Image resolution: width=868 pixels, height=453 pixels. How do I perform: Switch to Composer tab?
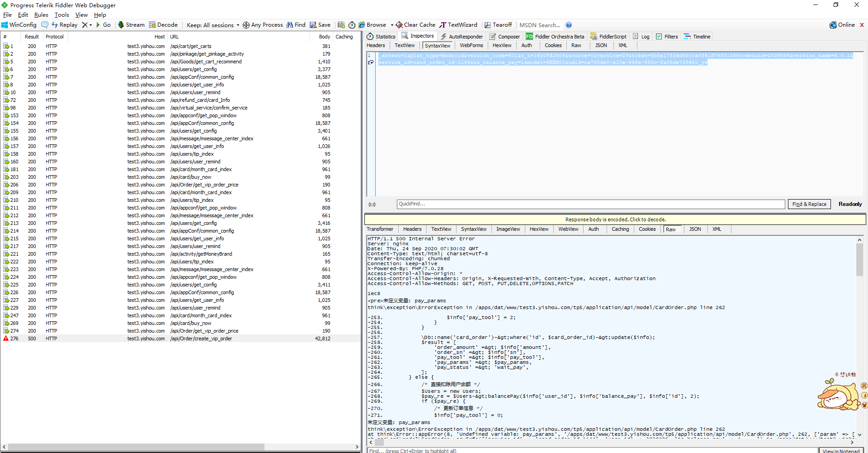pyautogui.click(x=505, y=37)
